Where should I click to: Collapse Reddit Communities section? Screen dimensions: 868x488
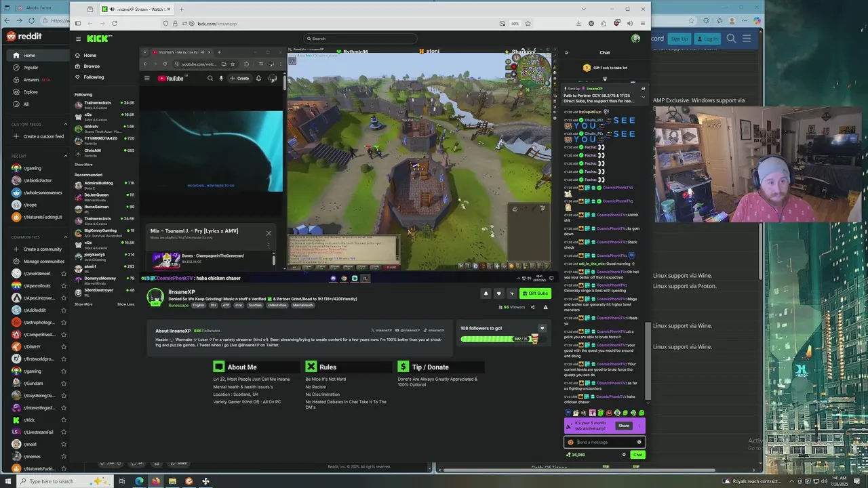point(66,237)
